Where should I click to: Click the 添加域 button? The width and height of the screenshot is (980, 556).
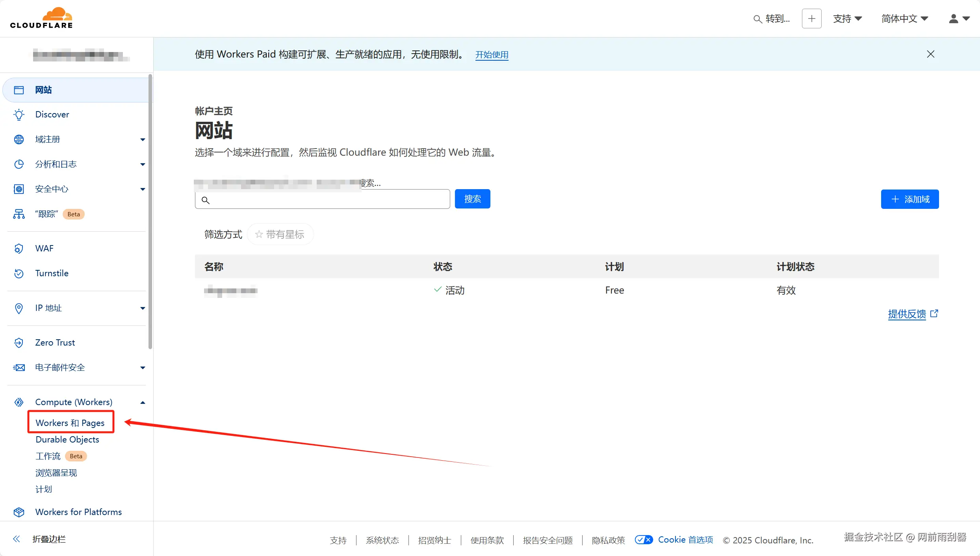point(910,199)
